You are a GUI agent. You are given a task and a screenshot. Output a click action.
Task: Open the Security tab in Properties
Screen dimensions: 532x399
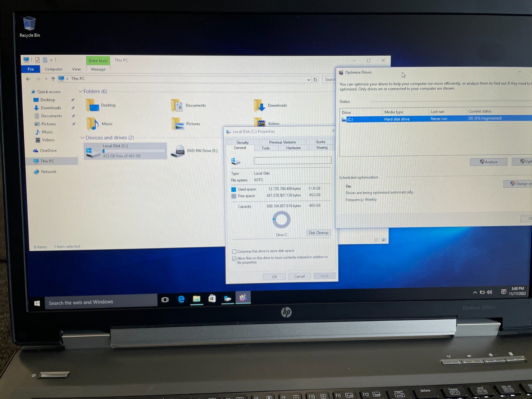coord(242,142)
